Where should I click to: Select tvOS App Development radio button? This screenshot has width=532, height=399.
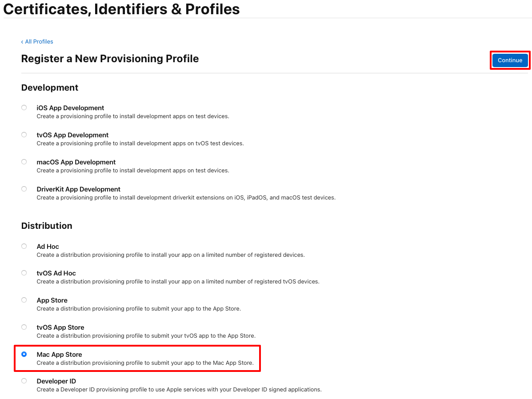pos(24,135)
